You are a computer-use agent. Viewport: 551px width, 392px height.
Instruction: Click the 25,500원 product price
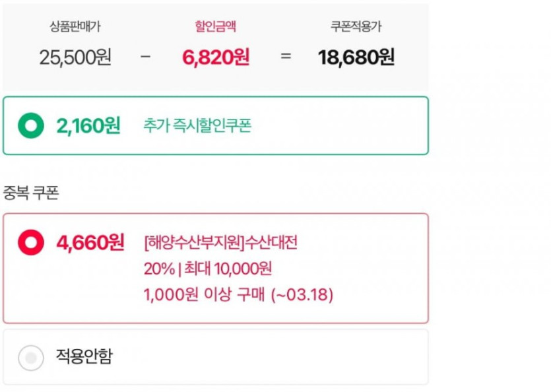75,57
